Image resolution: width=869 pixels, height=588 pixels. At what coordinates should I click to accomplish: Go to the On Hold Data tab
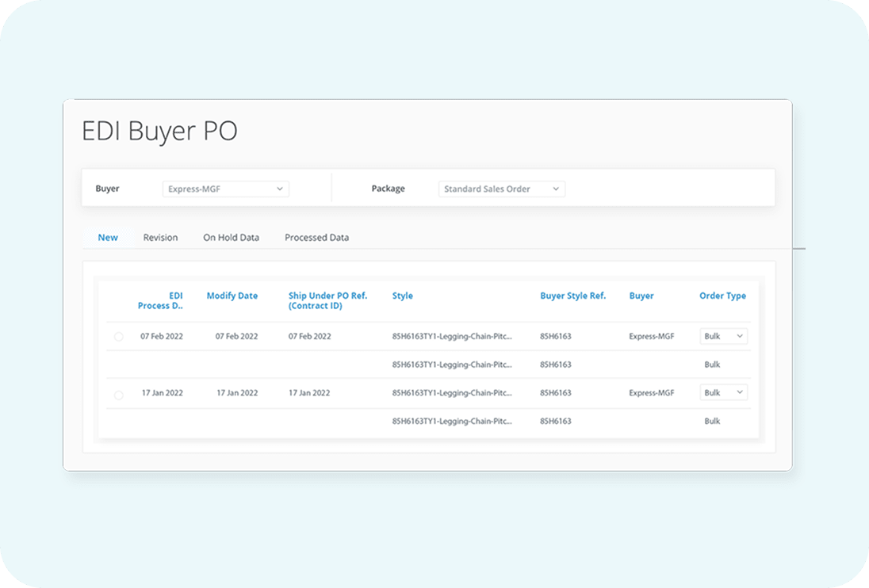(231, 238)
